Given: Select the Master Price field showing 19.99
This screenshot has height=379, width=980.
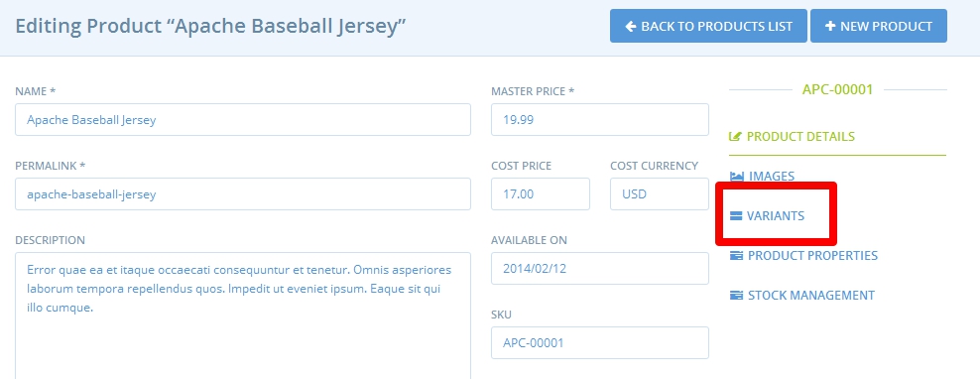Looking at the screenshot, I should [600, 119].
